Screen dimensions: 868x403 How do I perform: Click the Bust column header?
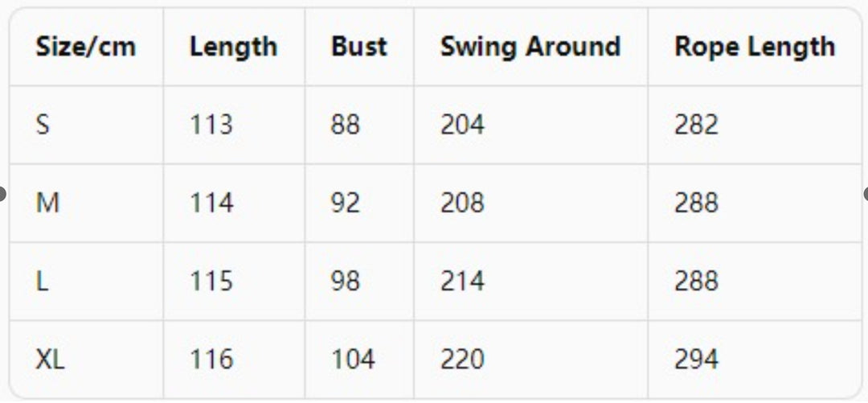(358, 47)
